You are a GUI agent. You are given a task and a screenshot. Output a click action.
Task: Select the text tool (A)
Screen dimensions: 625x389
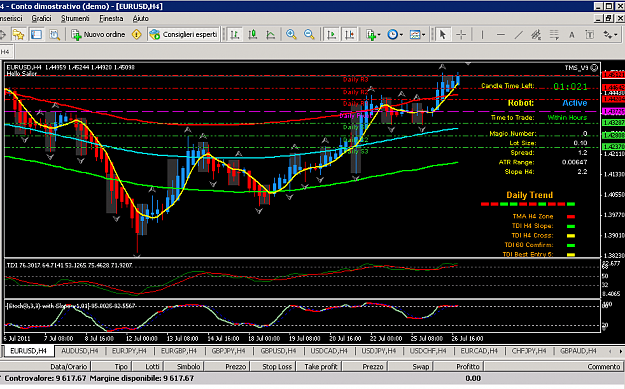(x=572, y=35)
